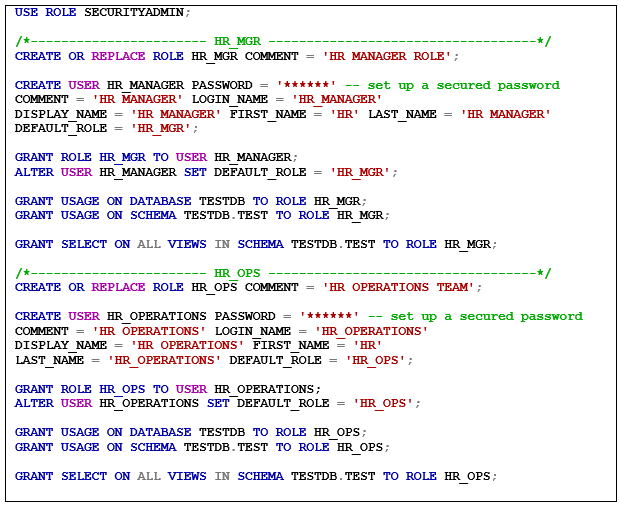Image resolution: width=619 pixels, height=506 pixels.
Task: Click DATABASE keyword in the HR_MGR grant
Action: point(160,200)
